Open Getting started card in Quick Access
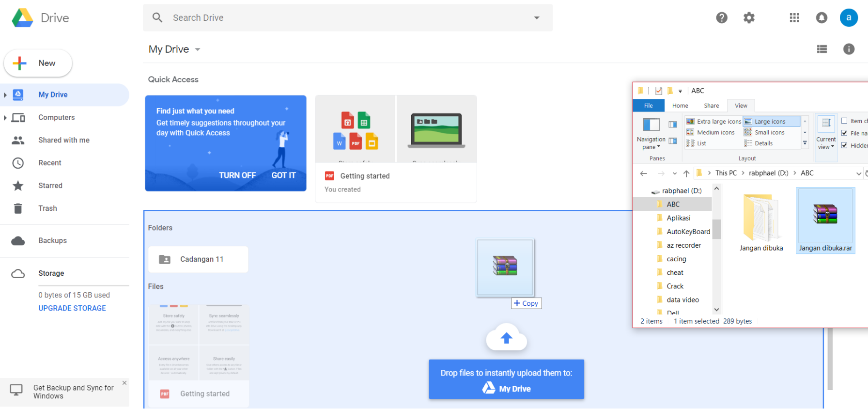Screen dimensions: 868x409 396,149
